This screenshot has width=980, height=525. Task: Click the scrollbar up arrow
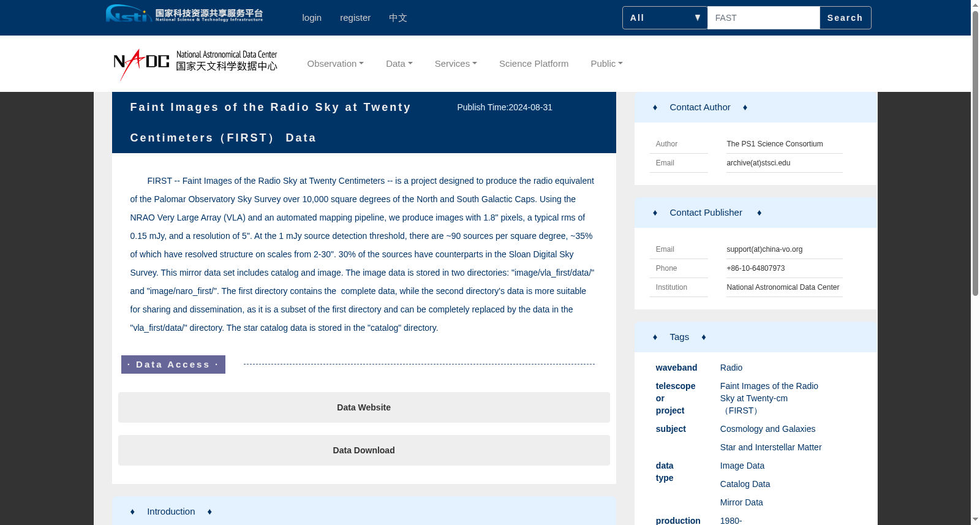click(x=975, y=5)
